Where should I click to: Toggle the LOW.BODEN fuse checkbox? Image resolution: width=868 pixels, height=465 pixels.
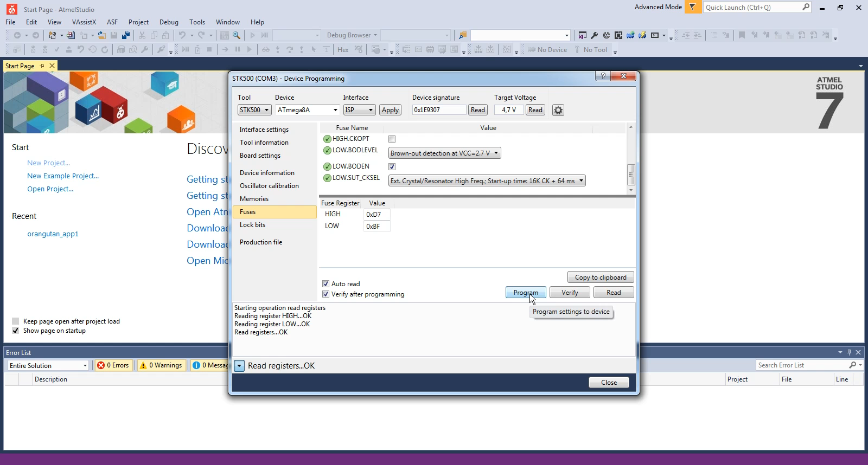coord(392,166)
